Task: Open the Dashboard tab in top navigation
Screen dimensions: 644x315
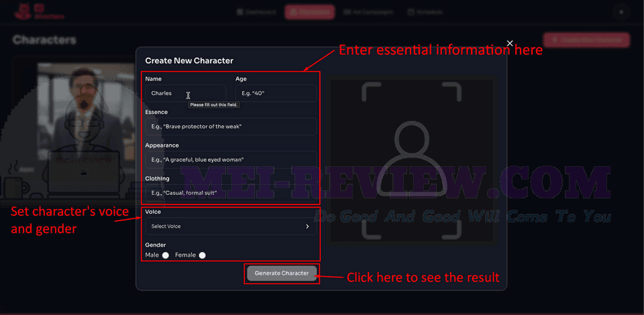Action: tap(256, 12)
